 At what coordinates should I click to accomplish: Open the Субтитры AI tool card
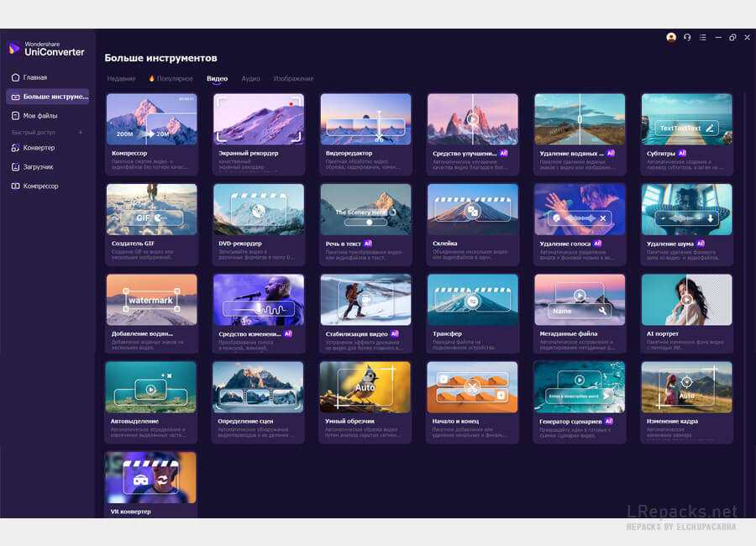[x=686, y=133]
